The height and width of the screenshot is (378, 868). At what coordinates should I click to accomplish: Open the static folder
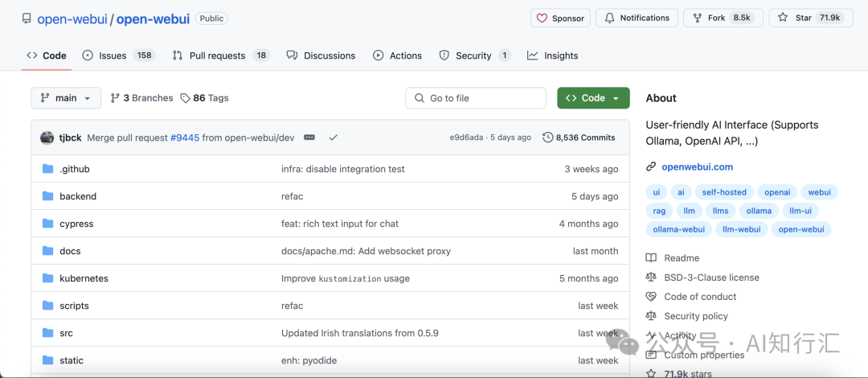tap(72, 360)
